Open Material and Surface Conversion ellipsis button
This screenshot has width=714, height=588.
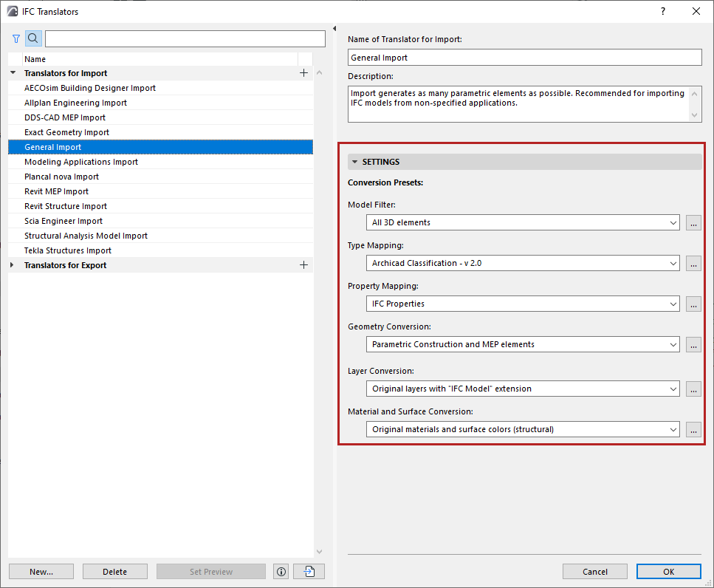(x=693, y=429)
